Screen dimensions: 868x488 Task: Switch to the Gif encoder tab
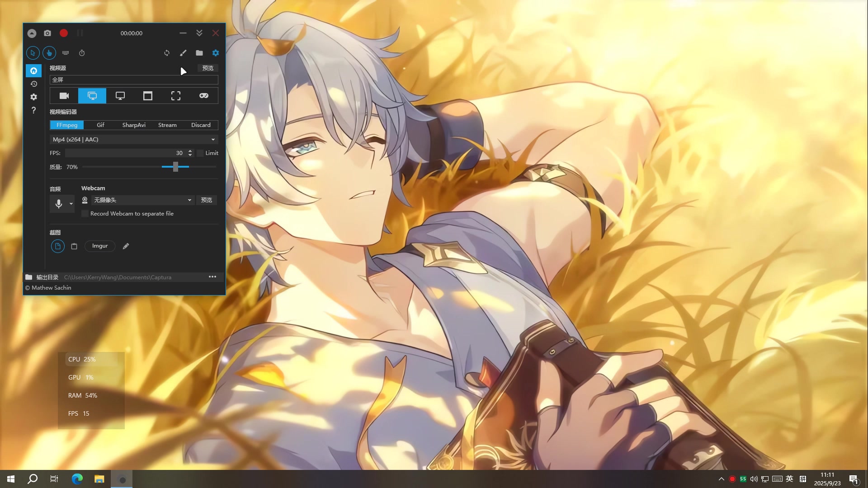point(100,125)
